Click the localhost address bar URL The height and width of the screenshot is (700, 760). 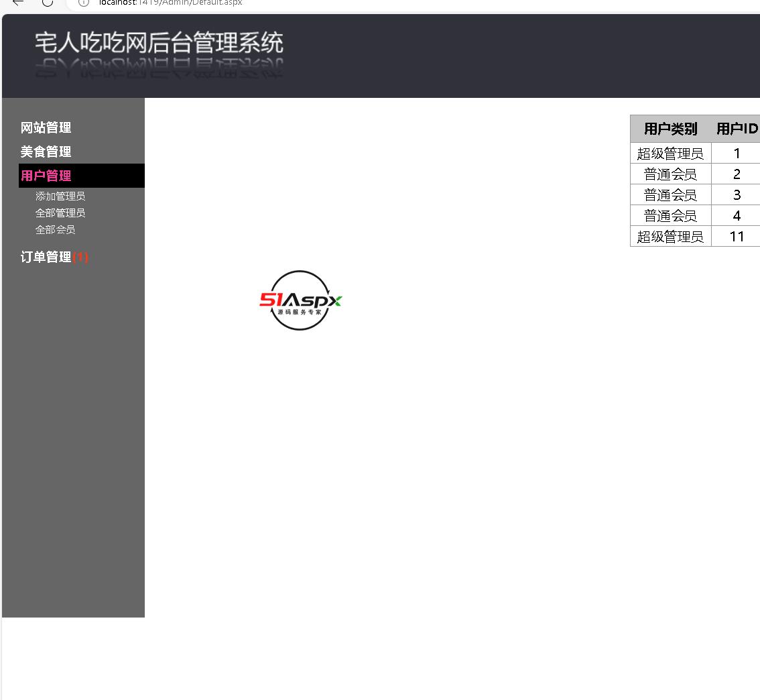coord(170,3)
